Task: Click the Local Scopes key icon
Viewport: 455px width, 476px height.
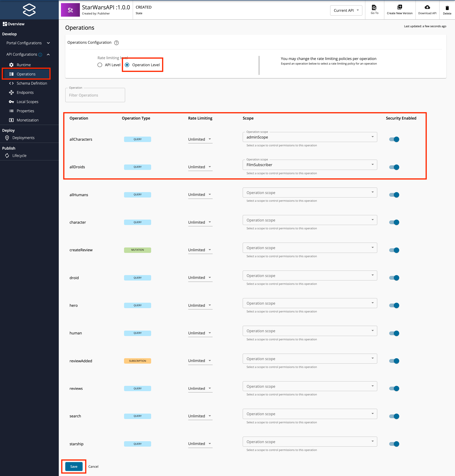Action: pyautogui.click(x=11, y=102)
